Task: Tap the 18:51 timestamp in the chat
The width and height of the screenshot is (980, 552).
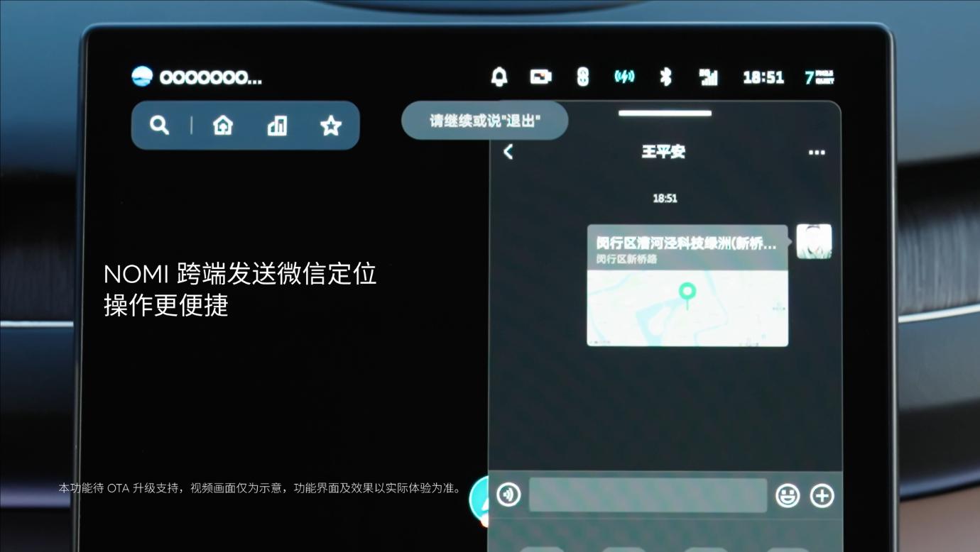Action: pyautogui.click(x=665, y=199)
